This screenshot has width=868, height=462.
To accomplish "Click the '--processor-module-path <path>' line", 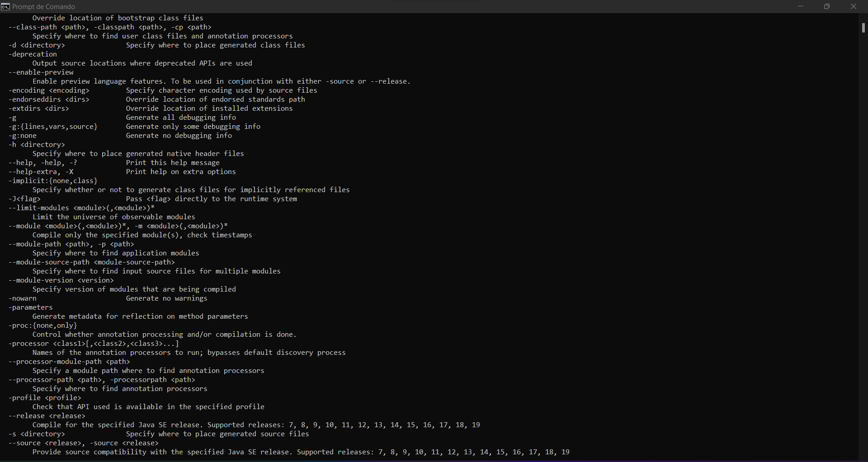I will click(69, 362).
